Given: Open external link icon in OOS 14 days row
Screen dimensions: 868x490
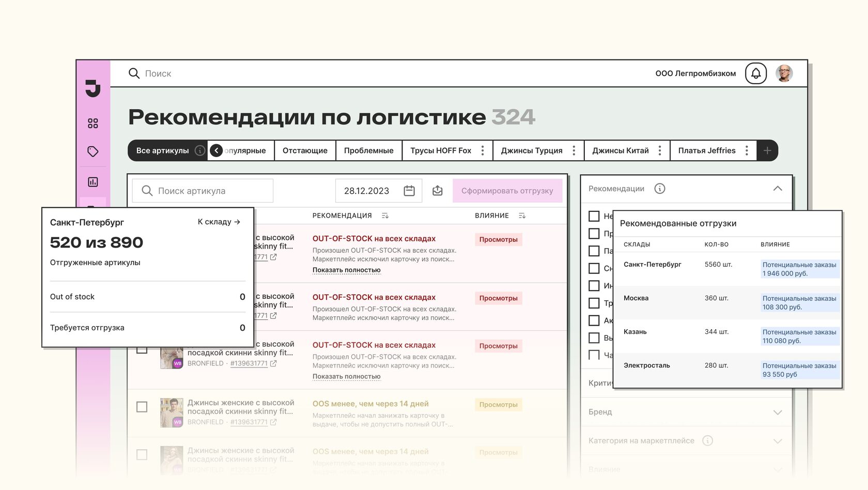Looking at the screenshot, I should [273, 422].
